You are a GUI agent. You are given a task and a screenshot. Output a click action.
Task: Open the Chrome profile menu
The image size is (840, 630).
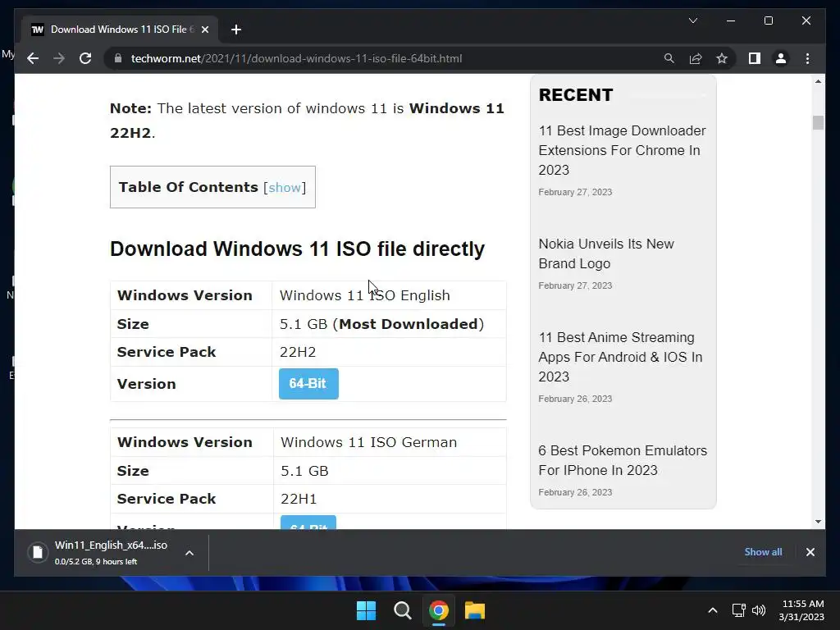click(781, 58)
